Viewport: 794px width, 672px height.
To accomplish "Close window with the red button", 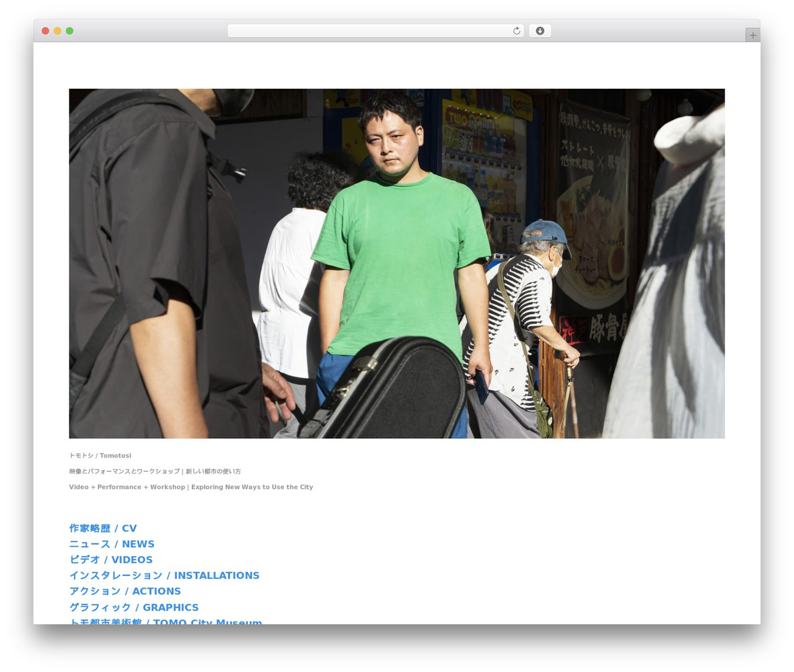I will click(x=45, y=31).
